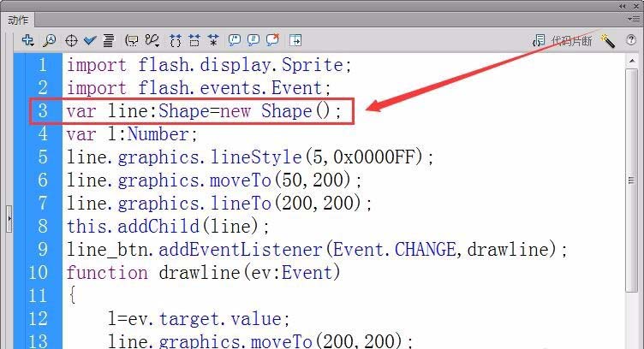This screenshot has width=644, height=349.
Task: Click the vertical scrollbar thumb
Action: coord(632,180)
